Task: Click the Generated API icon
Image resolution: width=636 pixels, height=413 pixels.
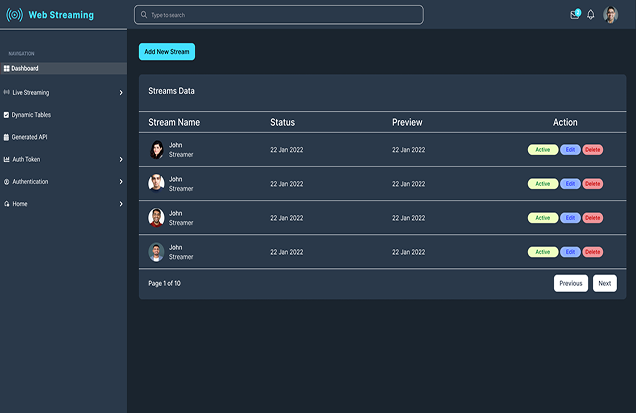Action: [7, 137]
